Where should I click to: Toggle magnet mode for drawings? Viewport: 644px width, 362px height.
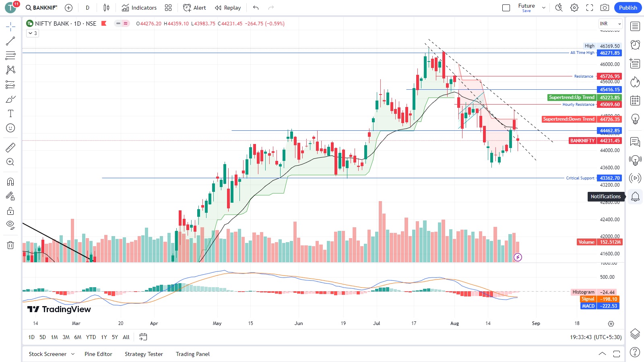(10, 182)
